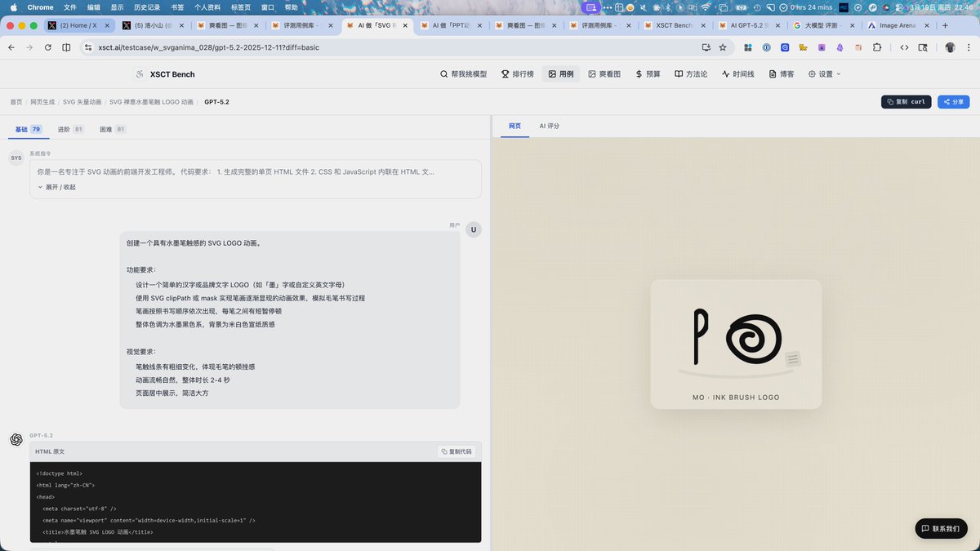The height and width of the screenshot is (551, 980).
Task: Click the XSCT Bench logo icon
Action: (x=140, y=73)
